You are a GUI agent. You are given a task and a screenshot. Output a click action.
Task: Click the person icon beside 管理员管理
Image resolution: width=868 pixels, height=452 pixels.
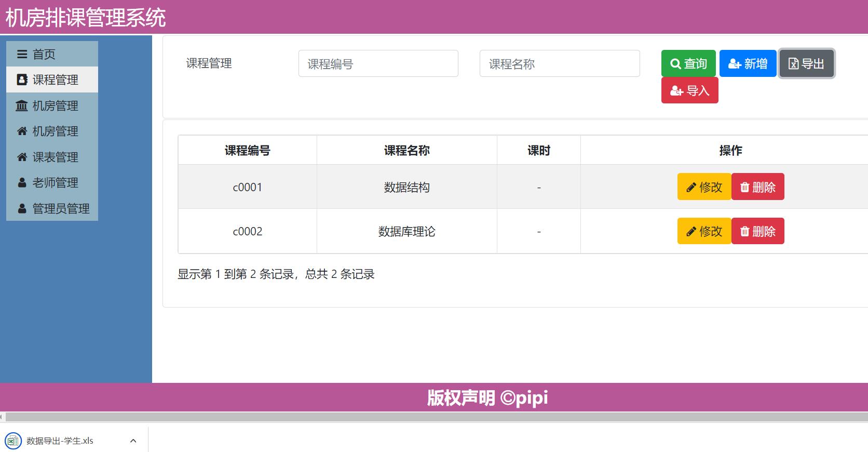point(22,208)
